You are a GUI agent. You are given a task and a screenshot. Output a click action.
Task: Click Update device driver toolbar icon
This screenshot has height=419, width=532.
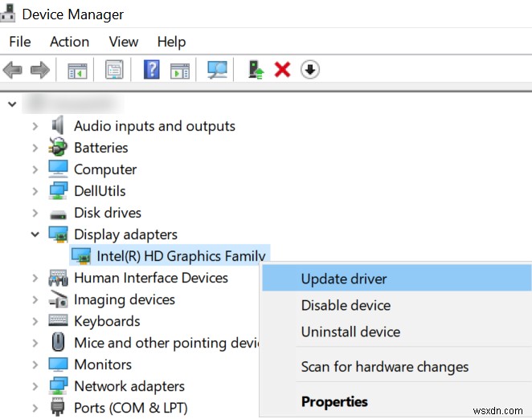click(x=256, y=70)
